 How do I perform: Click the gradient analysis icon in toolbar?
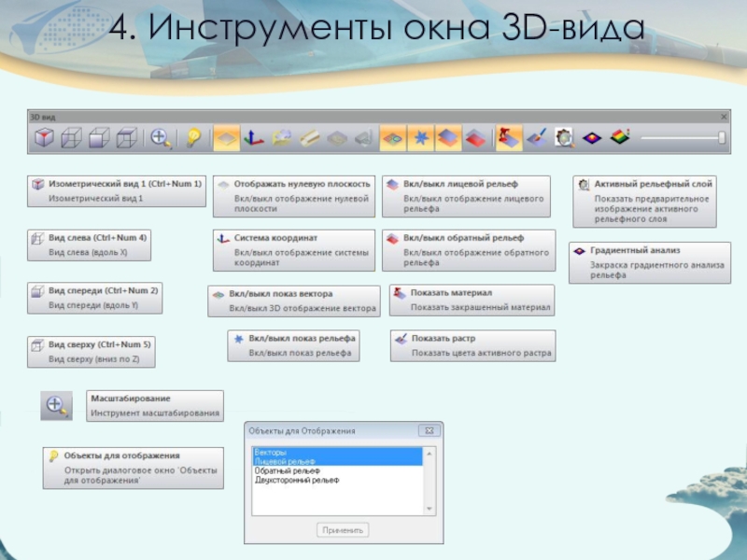coord(592,138)
